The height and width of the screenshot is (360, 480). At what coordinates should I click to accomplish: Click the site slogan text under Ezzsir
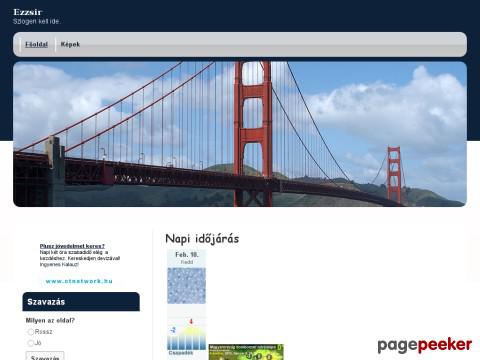pos(36,21)
